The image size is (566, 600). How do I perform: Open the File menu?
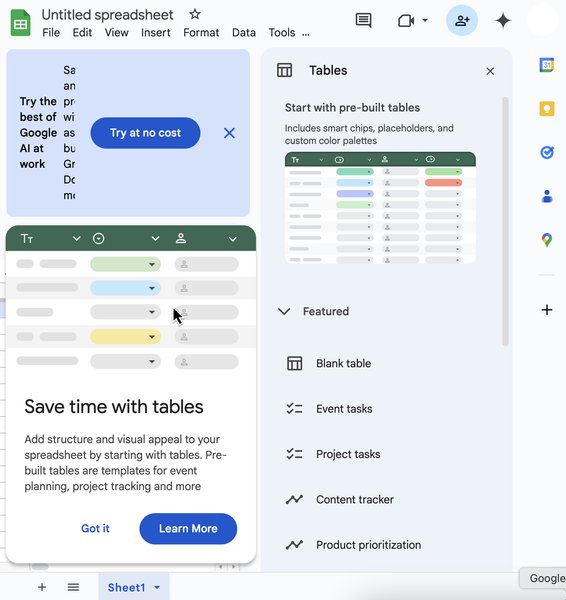[x=51, y=33]
